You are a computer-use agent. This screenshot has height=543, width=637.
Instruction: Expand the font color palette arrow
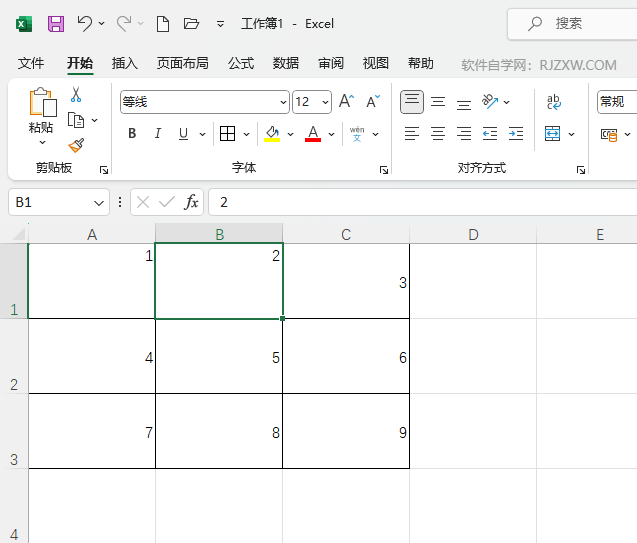tap(332, 134)
